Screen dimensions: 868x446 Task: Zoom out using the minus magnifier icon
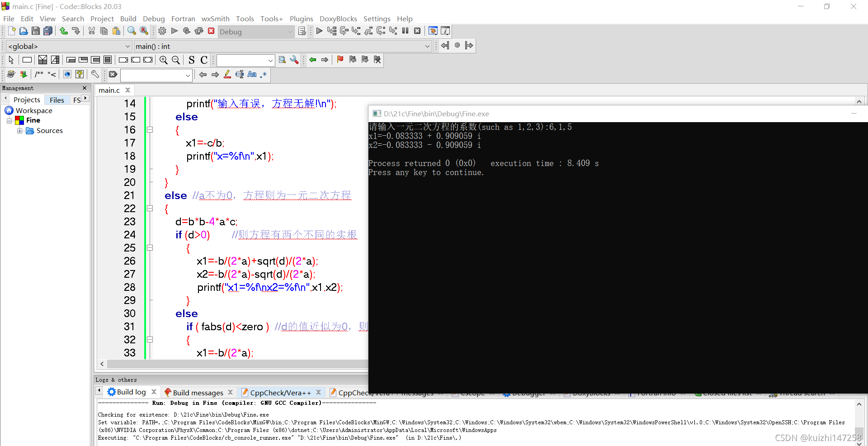pyautogui.click(x=176, y=60)
